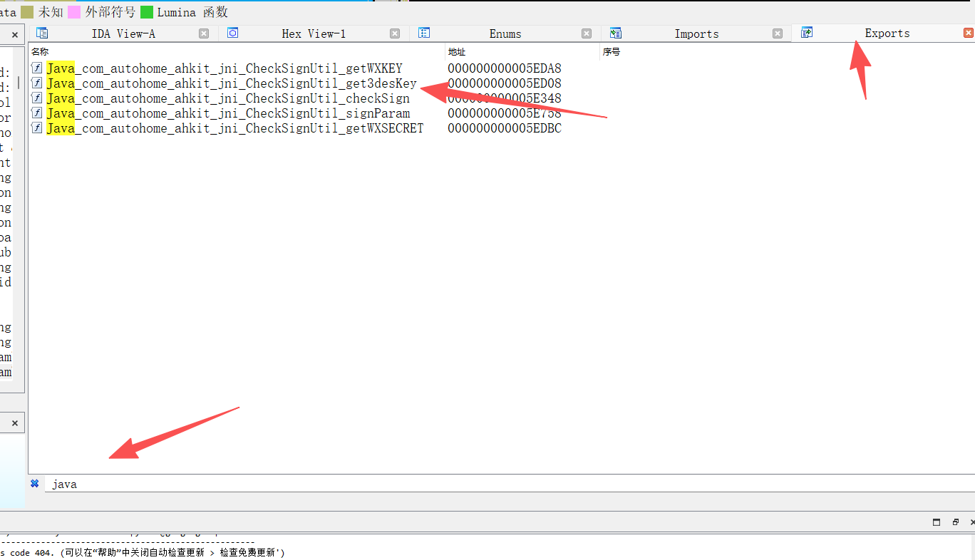Float the output window panel
975x560 pixels.
click(x=955, y=522)
